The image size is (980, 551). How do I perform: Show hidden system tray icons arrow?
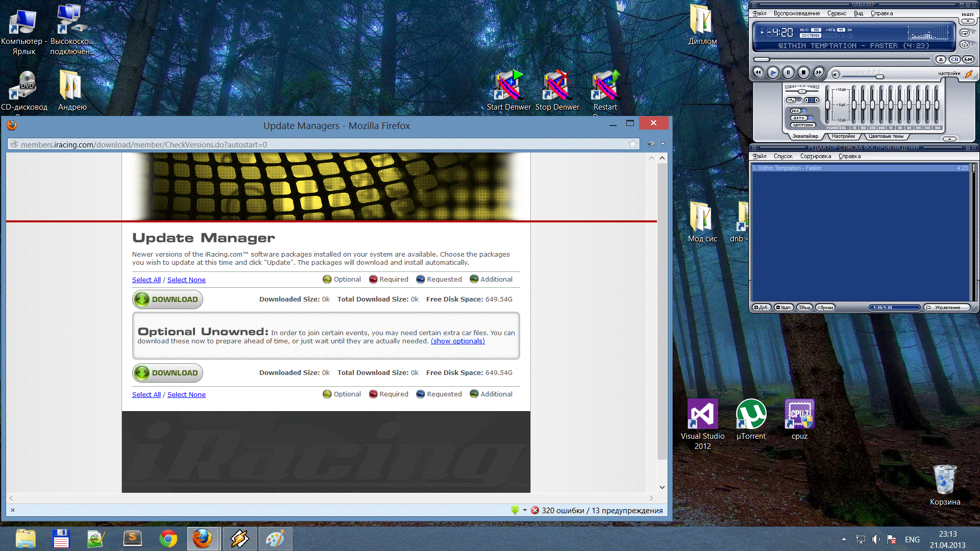click(844, 539)
